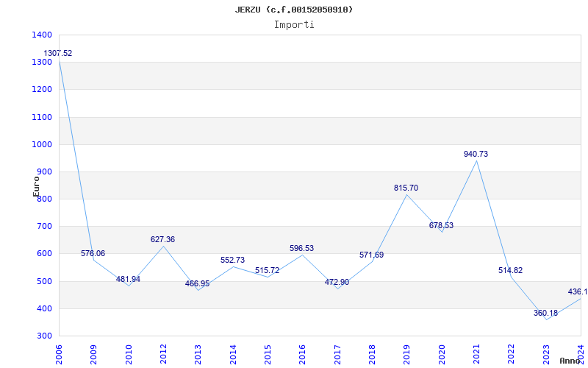This screenshot has height=368, width=588.
Task: Click the 1000 y-axis tick label
Action: point(42,144)
